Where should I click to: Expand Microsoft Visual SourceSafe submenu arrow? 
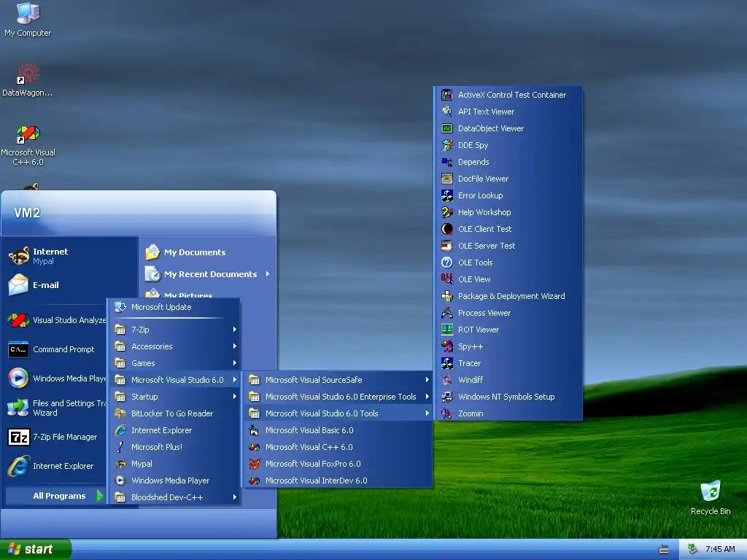[x=427, y=379]
